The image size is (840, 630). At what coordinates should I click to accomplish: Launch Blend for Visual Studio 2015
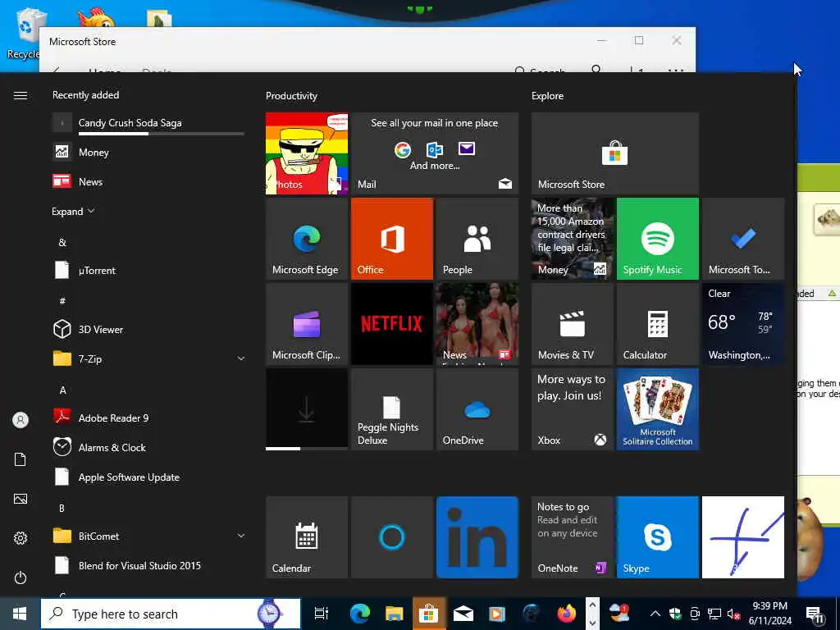pos(149,565)
